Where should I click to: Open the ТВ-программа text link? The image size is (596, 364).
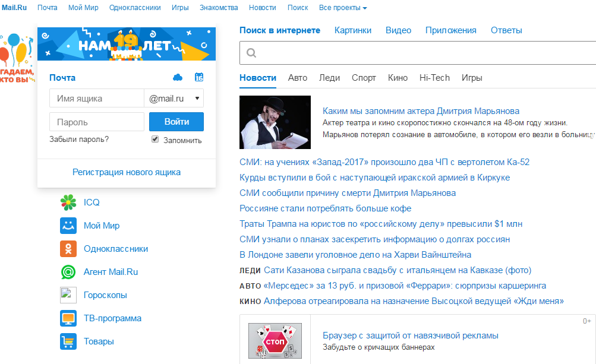[x=112, y=318]
